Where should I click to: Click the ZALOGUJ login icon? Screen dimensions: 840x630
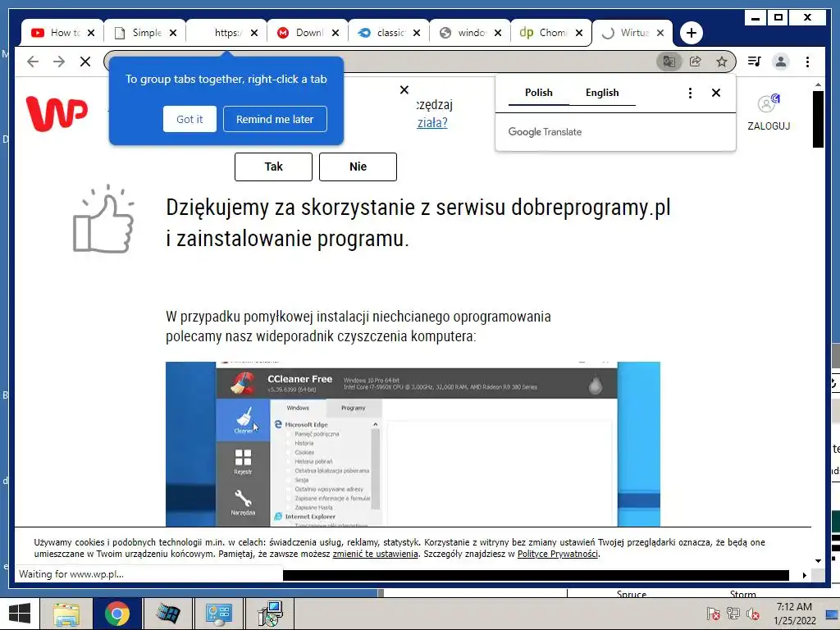(x=769, y=112)
